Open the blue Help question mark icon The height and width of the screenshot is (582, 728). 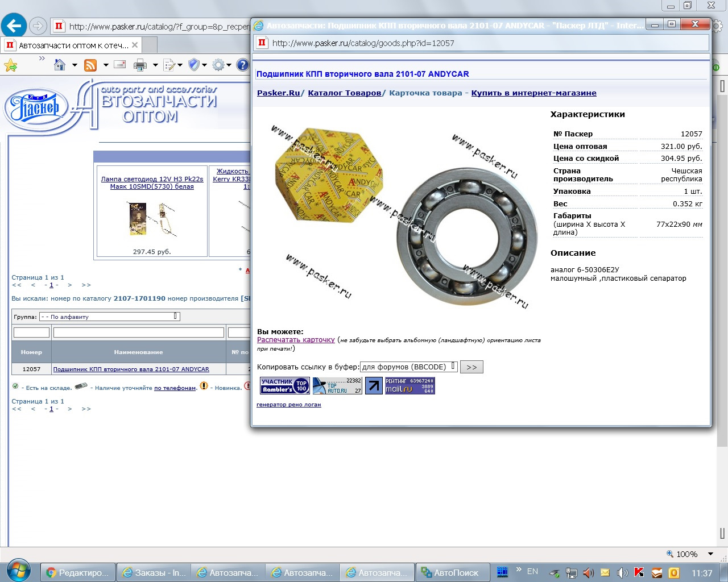coord(243,65)
